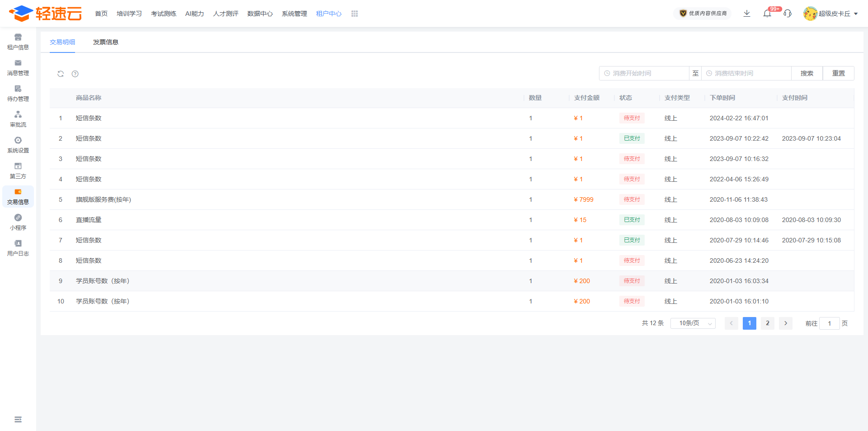Screen dimensions: 868x431
Task: Open the apps grid icon in navigation
Action: 354,14
